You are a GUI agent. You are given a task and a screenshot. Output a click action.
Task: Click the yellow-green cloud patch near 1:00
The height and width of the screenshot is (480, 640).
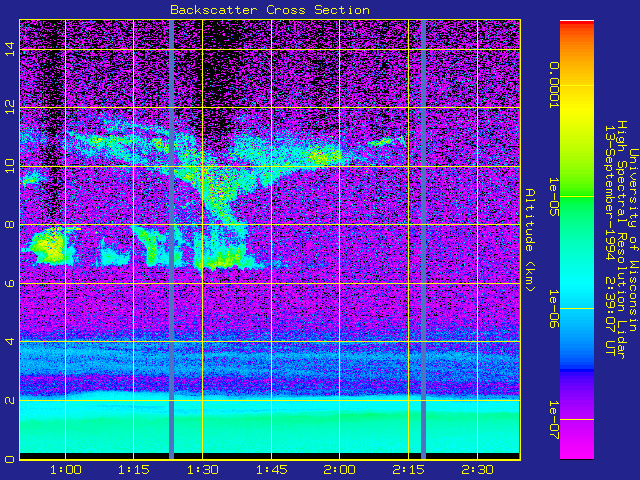point(49,246)
